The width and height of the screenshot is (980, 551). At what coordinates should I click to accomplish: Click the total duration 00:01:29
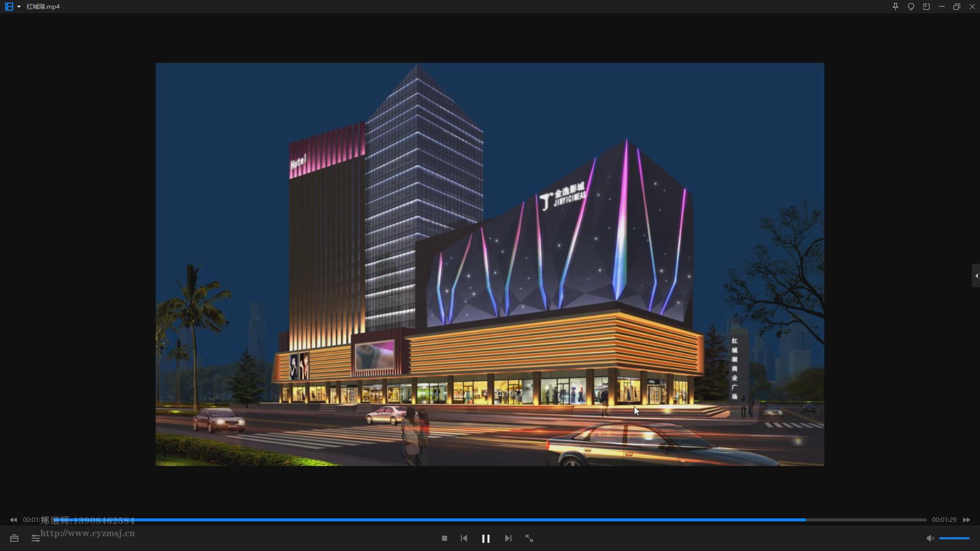944,520
